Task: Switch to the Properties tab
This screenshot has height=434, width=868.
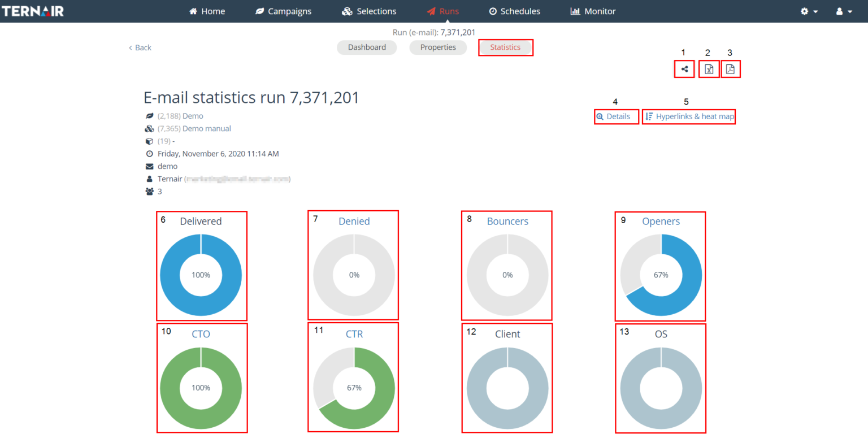Action: coord(438,47)
